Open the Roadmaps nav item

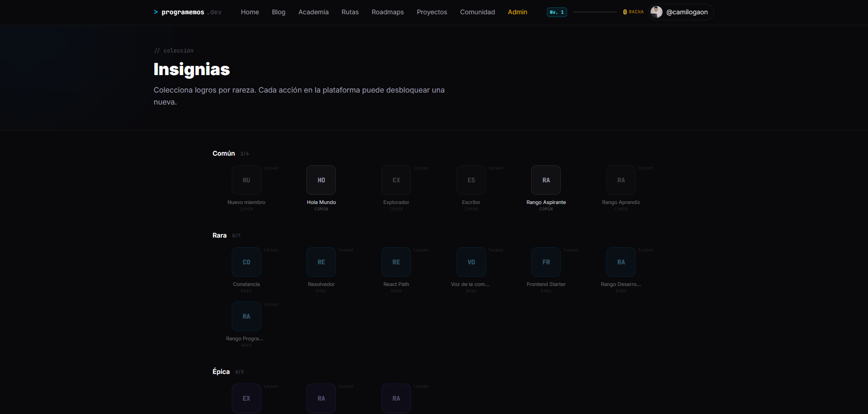tap(387, 12)
